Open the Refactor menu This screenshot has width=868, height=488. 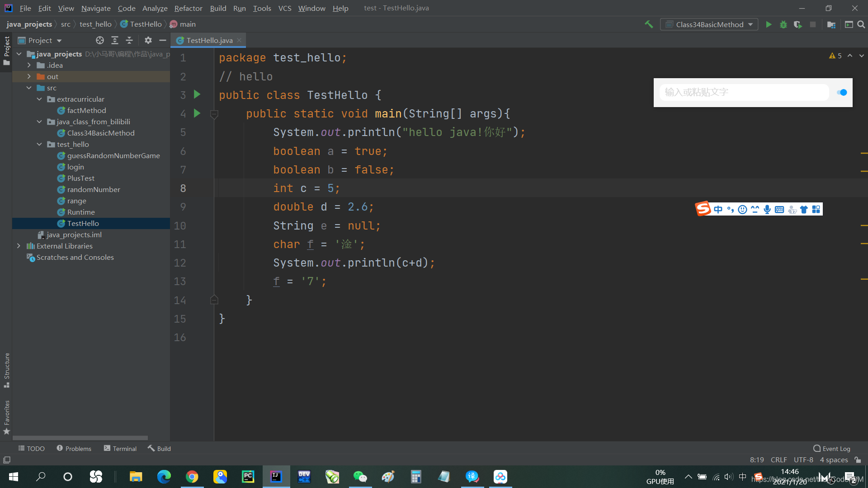coord(188,8)
